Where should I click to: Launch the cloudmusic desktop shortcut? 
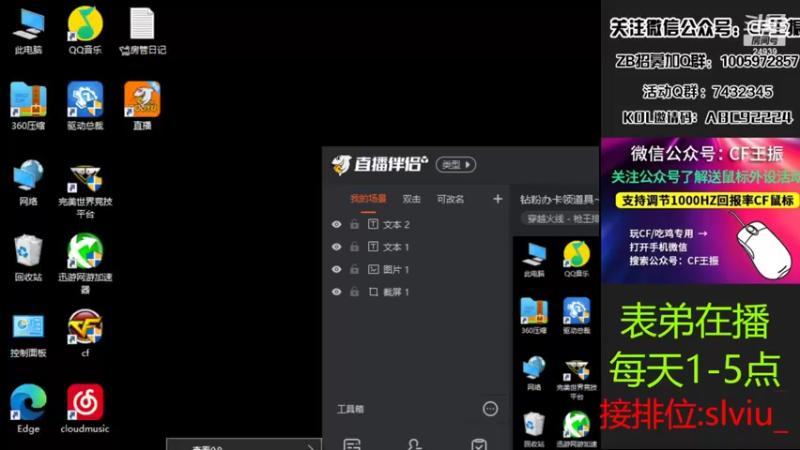[85, 409]
